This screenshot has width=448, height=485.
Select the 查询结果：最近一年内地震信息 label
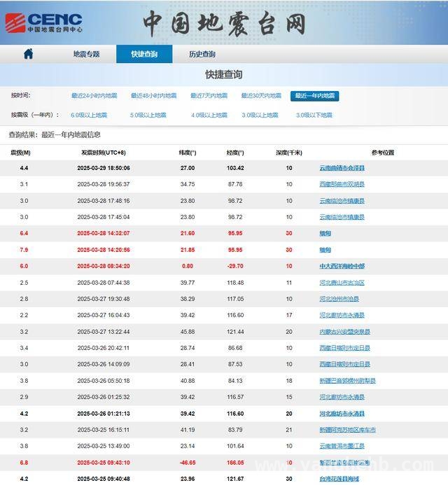pyautogui.click(x=55, y=134)
